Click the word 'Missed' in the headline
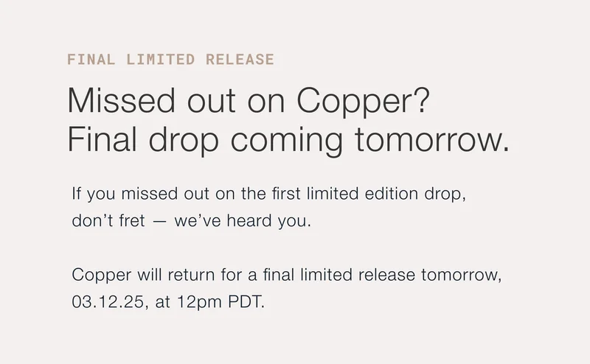590x364 pixels. tap(112, 101)
